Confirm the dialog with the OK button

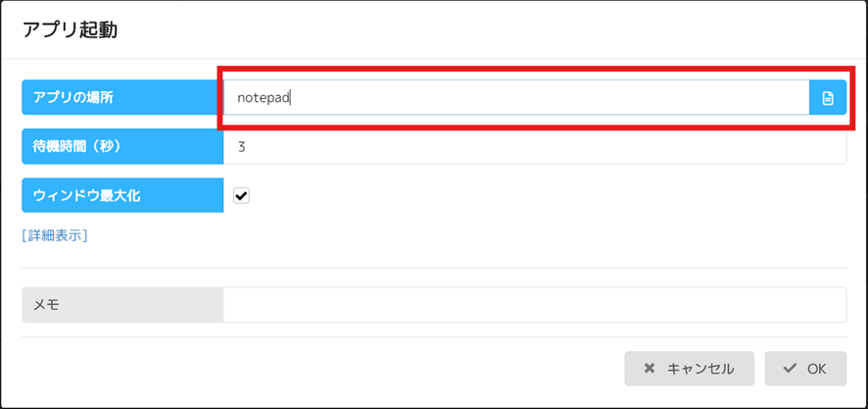point(805,369)
